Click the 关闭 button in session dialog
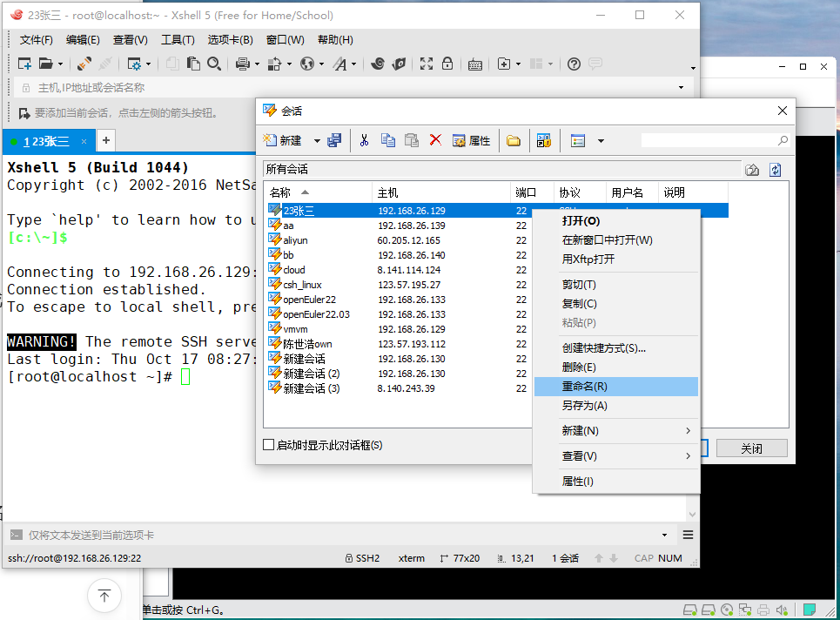The image size is (840, 620). click(751, 448)
